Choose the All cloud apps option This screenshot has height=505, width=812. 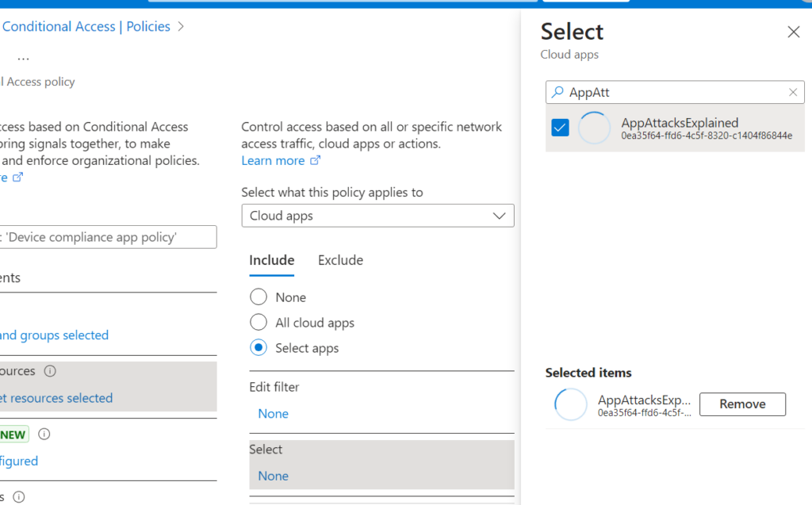pyautogui.click(x=258, y=322)
